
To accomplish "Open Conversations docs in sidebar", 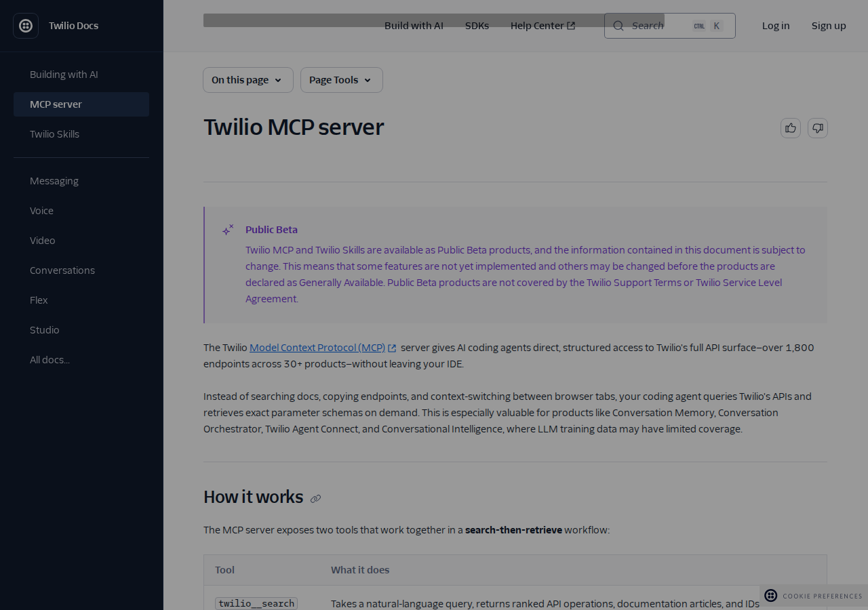I will [81, 270].
